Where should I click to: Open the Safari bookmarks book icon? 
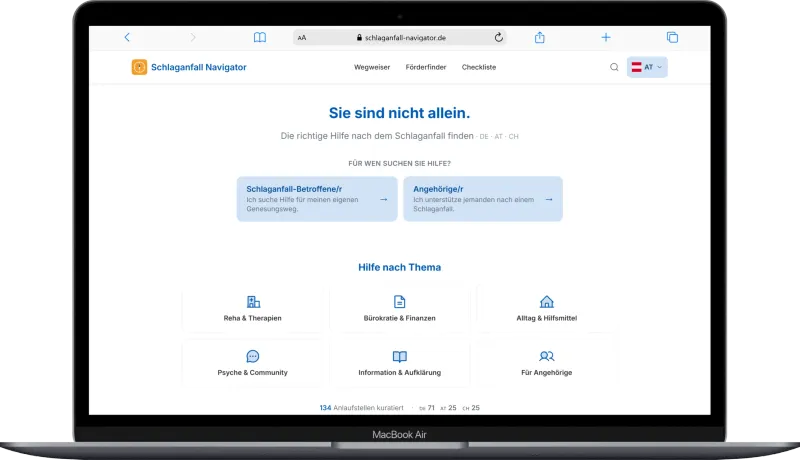pos(260,37)
